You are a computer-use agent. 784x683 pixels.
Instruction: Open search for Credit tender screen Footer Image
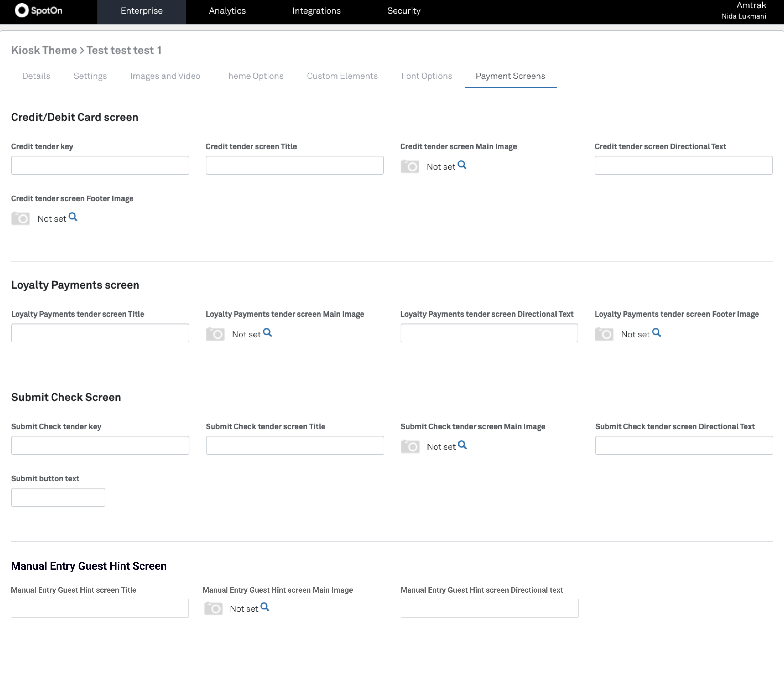pyautogui.click(x=73, y=217)
